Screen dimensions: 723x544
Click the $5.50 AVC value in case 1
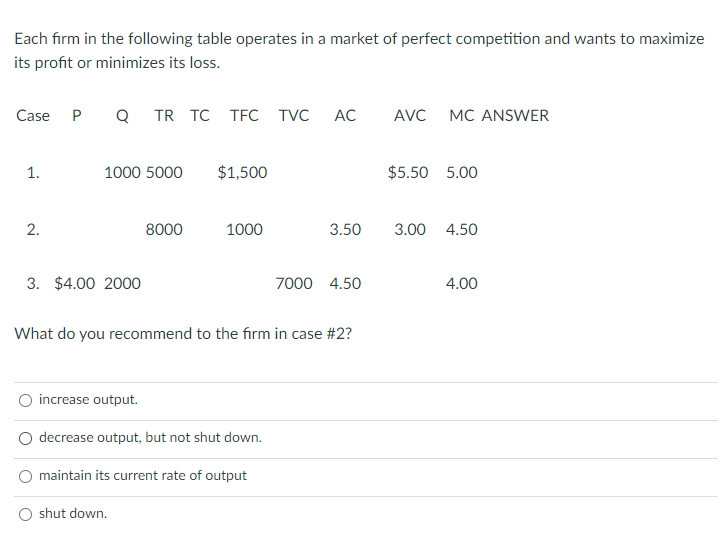click(408, 172)
